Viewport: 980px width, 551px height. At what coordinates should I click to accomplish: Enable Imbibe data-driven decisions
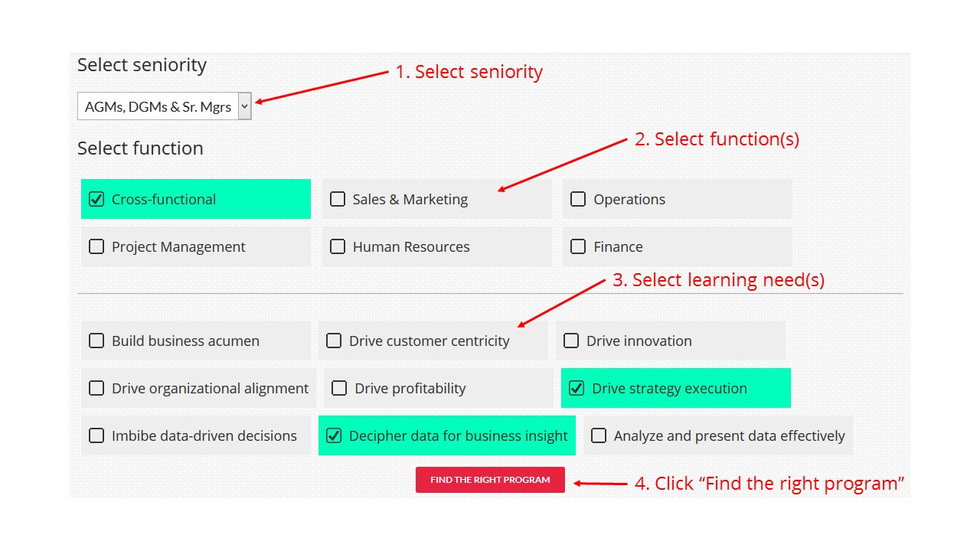pos(96,435)
